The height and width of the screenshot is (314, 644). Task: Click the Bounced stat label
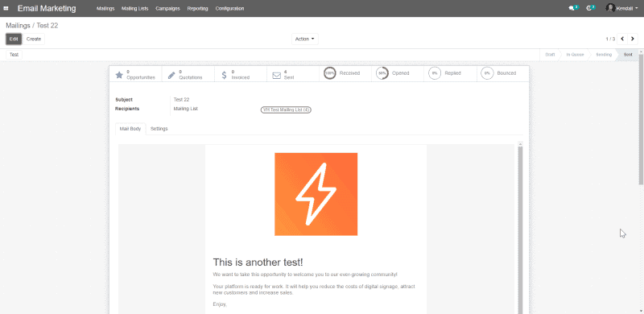(x=506, y=73)
